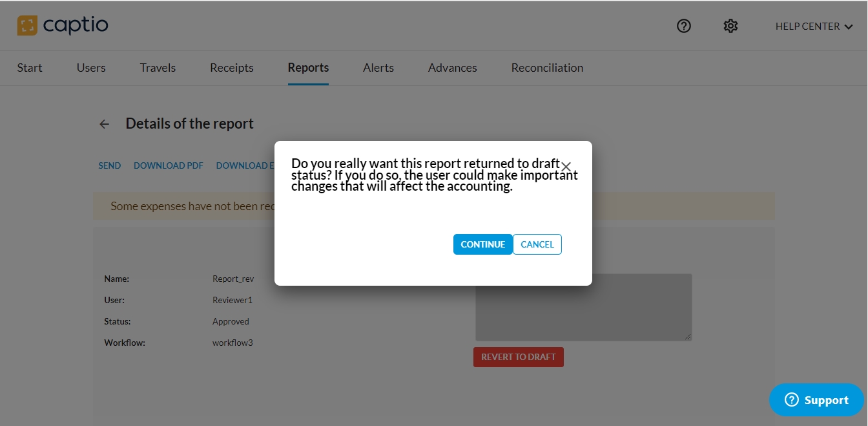Click the REVERT TO DRAFT button

[518, 357]
